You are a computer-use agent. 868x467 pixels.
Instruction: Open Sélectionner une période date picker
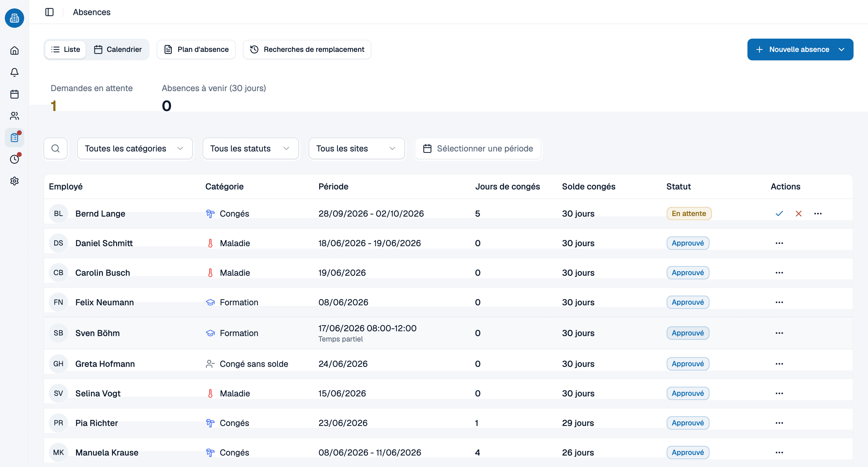[478, 148]
